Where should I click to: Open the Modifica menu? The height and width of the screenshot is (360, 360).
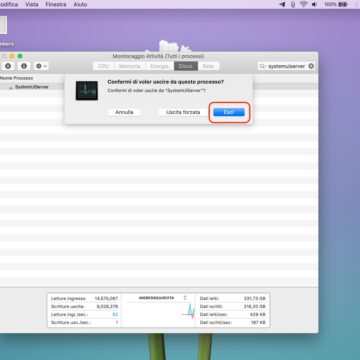(9, 4)
